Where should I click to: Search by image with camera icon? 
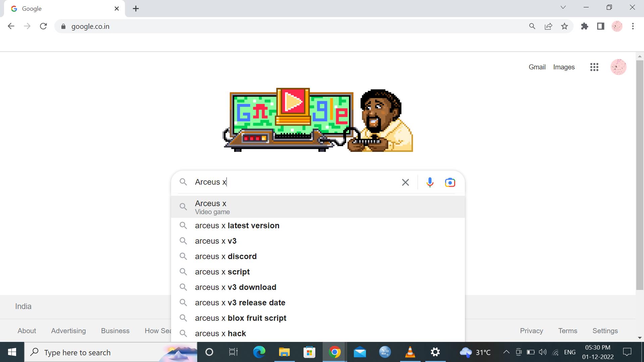450,182
